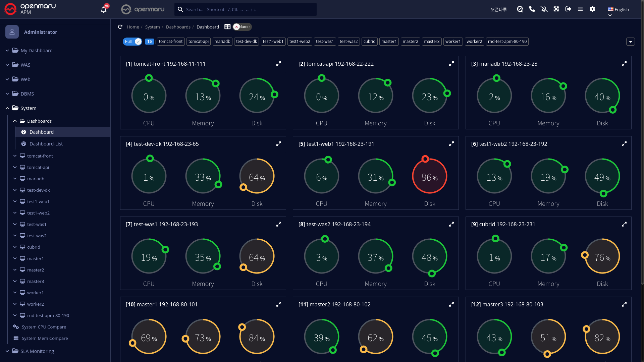Click the refresh icon beside Home breadcrumb
The image size is (644, 362).
coord(120,27)
